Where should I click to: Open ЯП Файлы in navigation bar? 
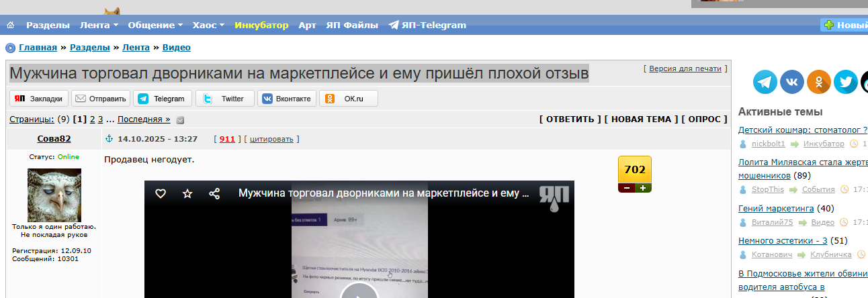pos(352,26)
